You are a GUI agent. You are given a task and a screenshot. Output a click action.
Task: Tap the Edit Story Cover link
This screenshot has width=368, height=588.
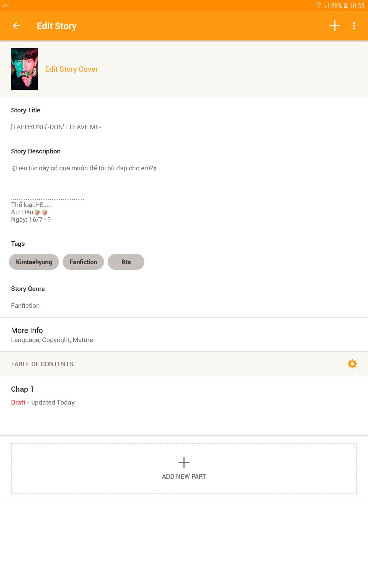point(71,69)
